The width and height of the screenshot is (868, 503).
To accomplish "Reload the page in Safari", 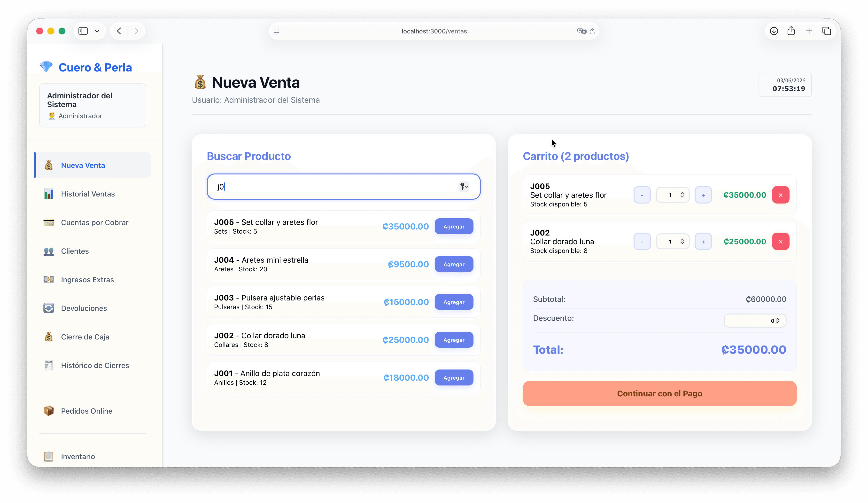I will (x=592, y=31).
